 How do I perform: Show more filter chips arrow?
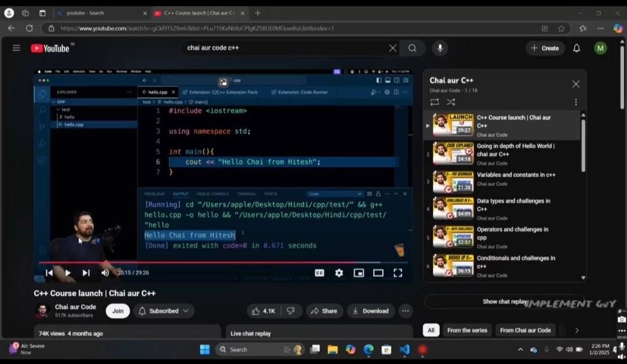[576, 330]
